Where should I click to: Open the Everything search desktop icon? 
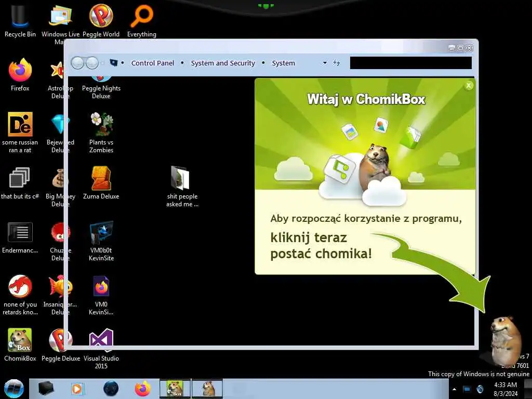(x=141, y=20)
